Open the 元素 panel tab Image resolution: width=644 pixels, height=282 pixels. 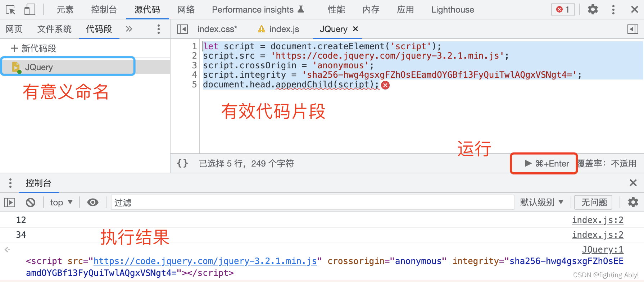point(65,10)
